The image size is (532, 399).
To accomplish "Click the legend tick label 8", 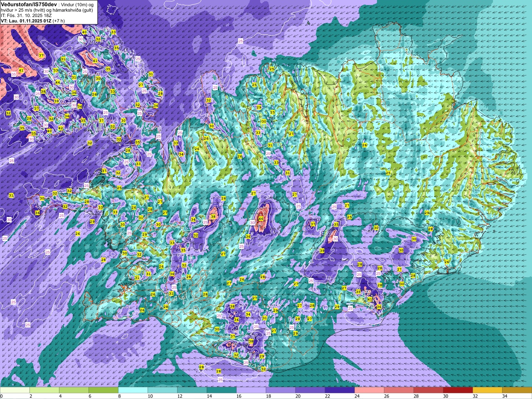I will (x=120, y=396).
